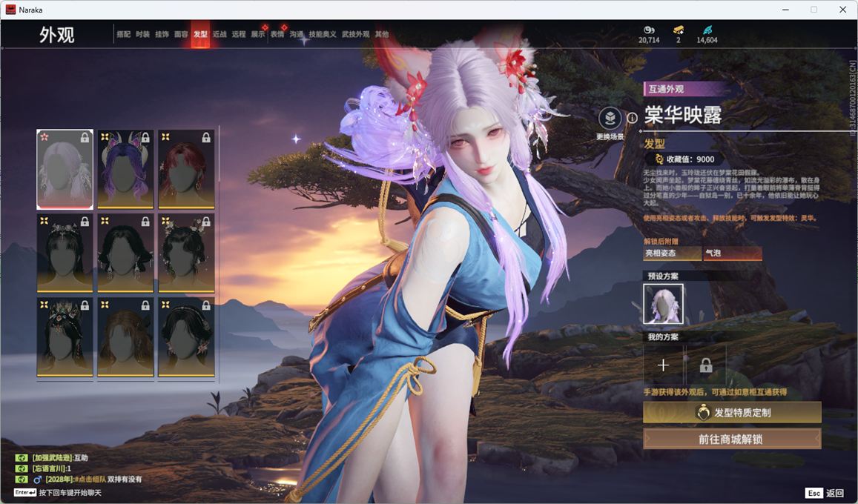
Task: Click the plus icon under 我的方案
Action: pyautogui.click(x=663, y=365)
